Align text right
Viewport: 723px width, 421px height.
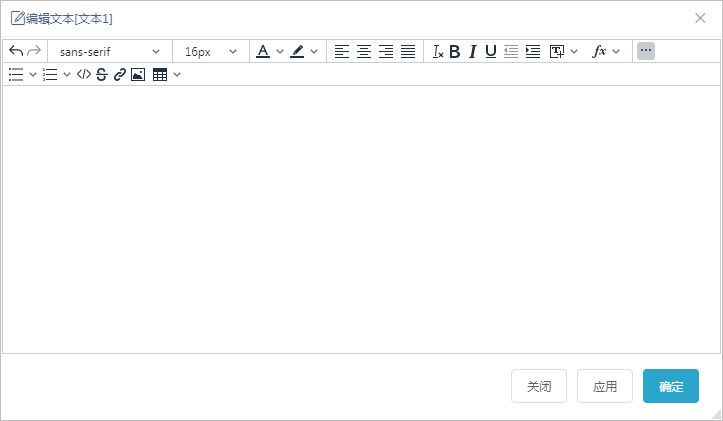coord(386,51)
